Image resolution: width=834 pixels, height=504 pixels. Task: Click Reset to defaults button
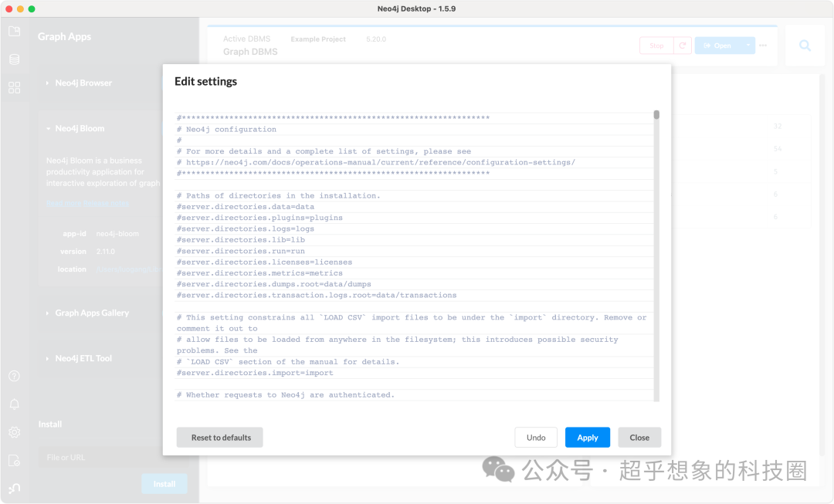tap(219, 438)
